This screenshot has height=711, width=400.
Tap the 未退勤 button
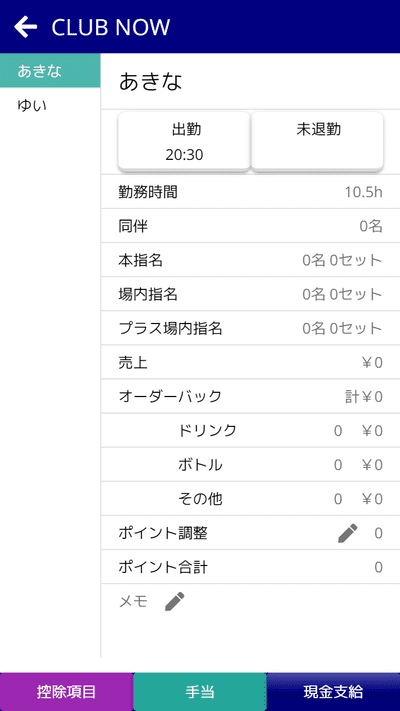(317, 141)
